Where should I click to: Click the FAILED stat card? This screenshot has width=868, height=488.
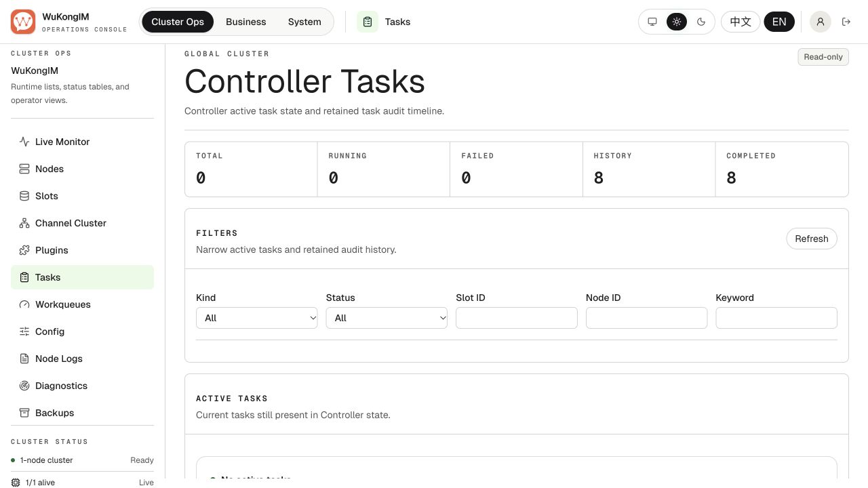click(516, 169)
